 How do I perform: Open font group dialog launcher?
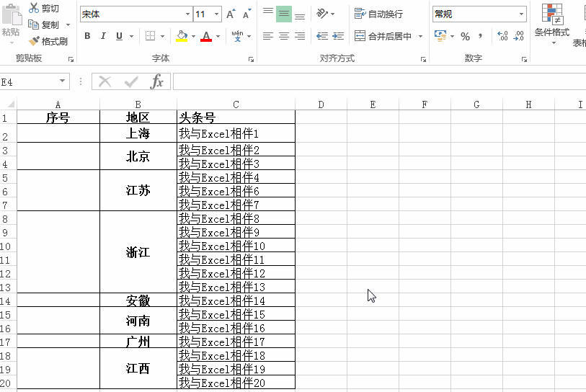tap(251, 59)
